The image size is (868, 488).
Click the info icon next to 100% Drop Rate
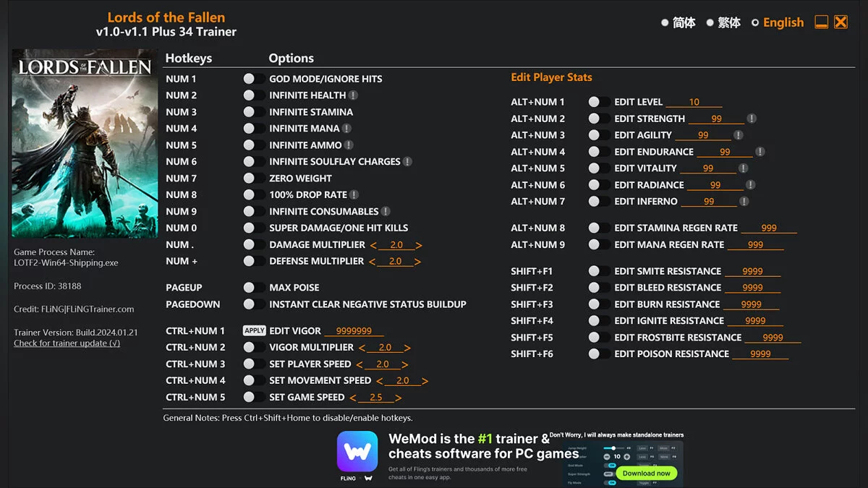point(354,195)
